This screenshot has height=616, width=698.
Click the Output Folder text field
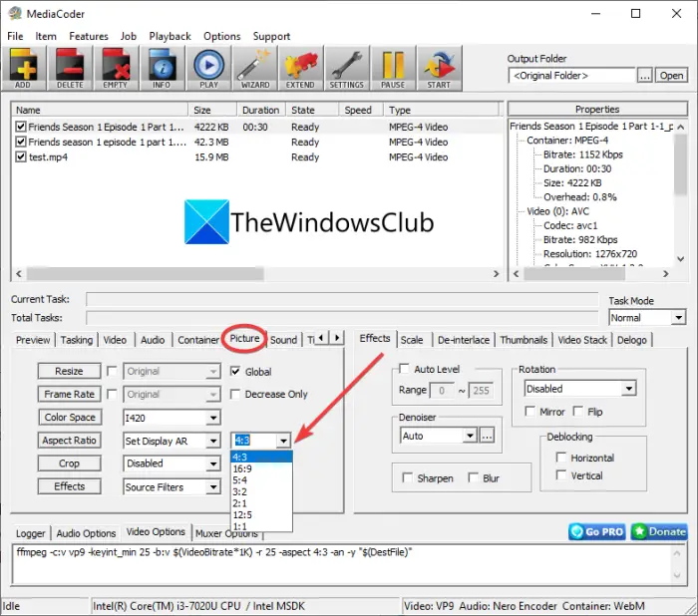coord(571,76)
